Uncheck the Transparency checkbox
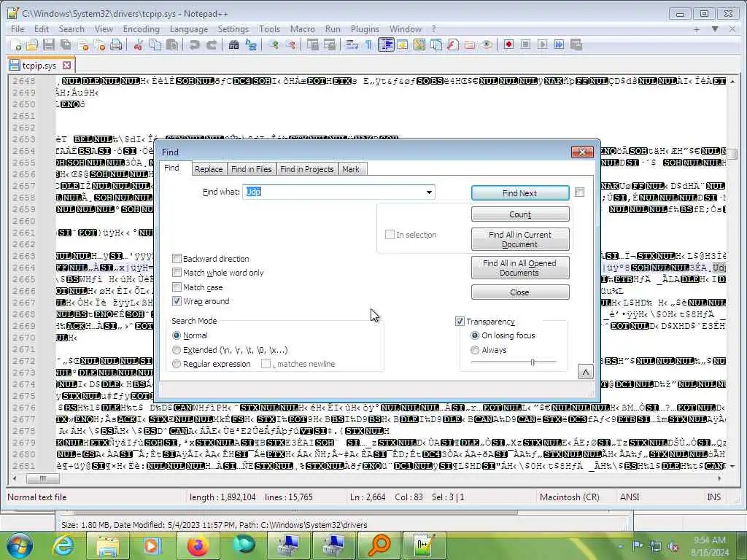Image resolution: width=747 pixels, height=560 pixels. coord(460,322)
